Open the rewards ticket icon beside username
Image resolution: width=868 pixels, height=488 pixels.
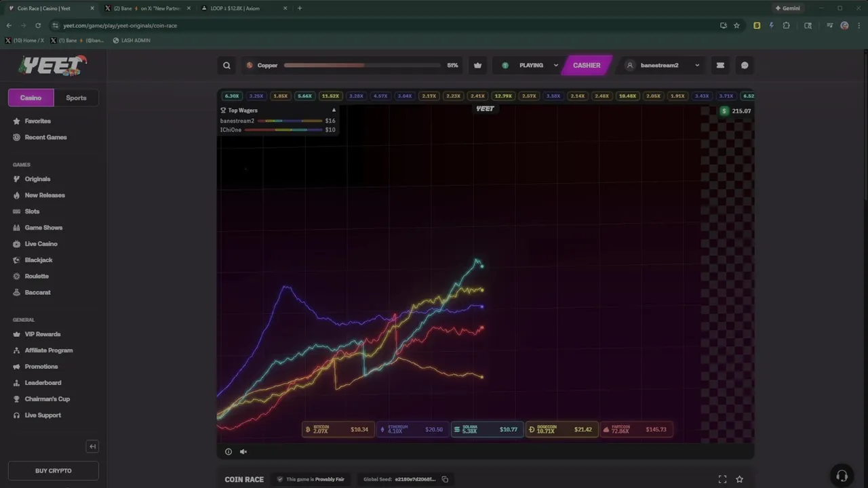pos(720,66)
